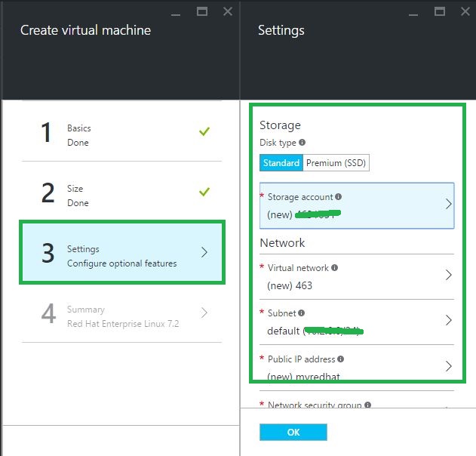
Task: Click the Storage account info icon
Action: 339,197
